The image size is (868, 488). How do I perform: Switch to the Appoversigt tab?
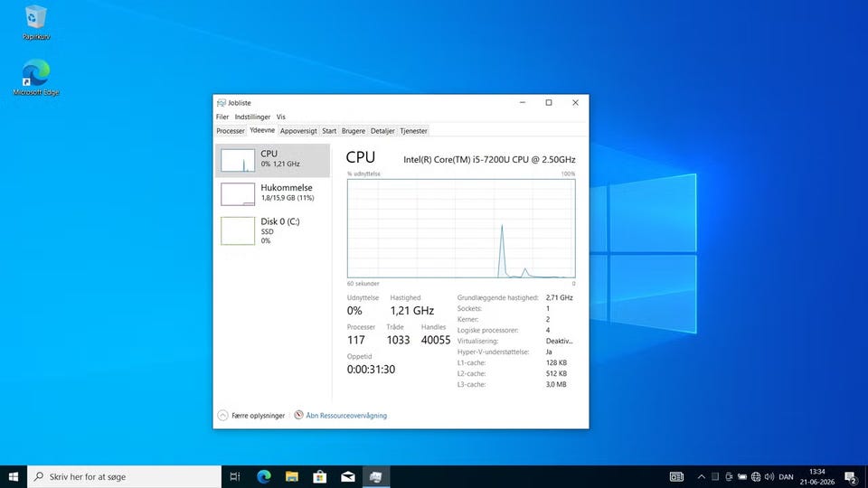[x=298, y=131]
